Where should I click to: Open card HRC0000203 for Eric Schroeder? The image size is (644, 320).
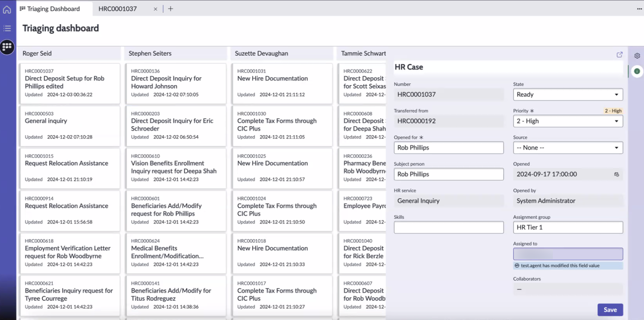(176, 126)
